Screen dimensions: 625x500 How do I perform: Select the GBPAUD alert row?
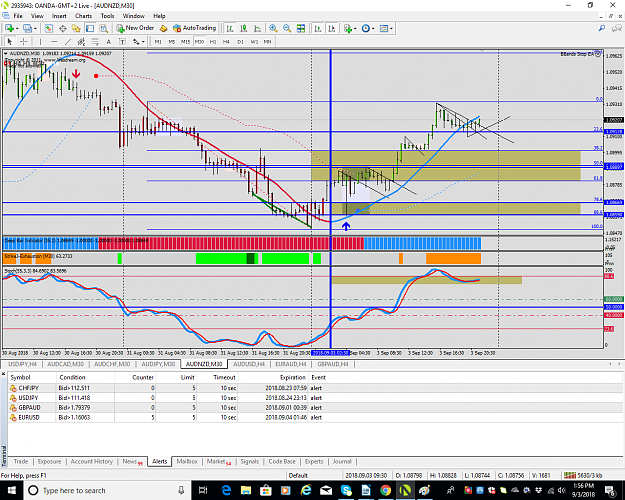(315, 407)
